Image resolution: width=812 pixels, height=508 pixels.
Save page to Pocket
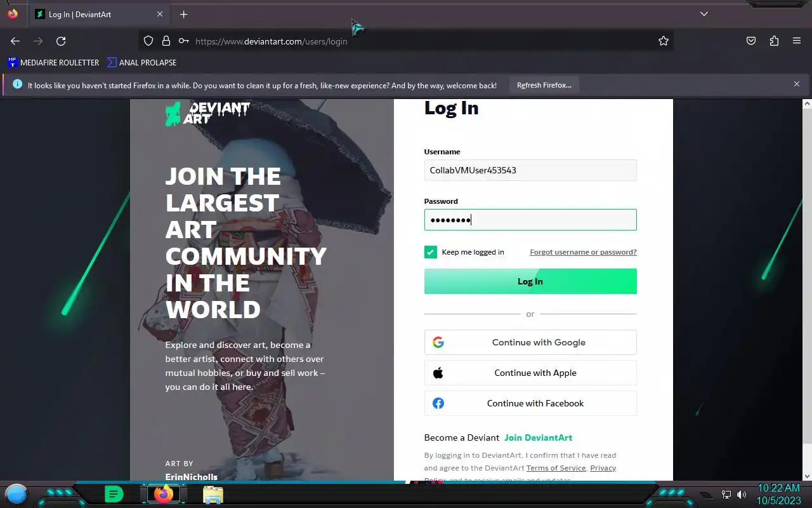pos(751,41)
